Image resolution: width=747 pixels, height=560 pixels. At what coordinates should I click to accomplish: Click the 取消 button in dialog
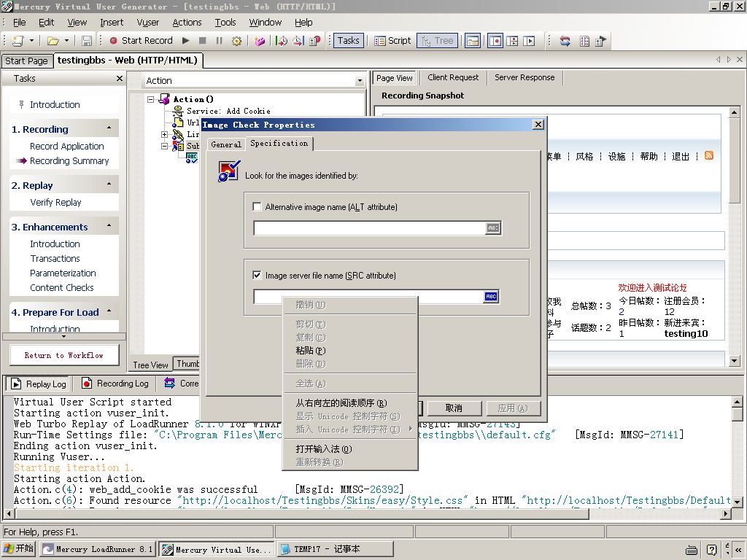click(x=454, y=408)
